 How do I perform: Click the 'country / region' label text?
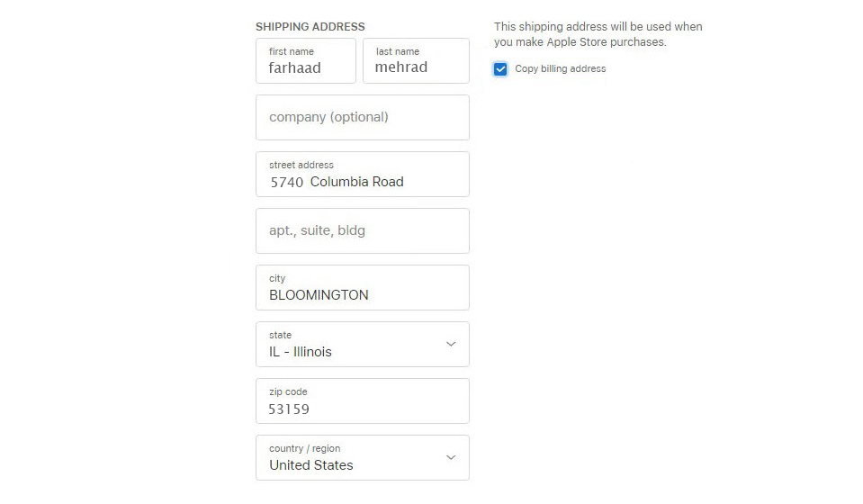(304, 448)
